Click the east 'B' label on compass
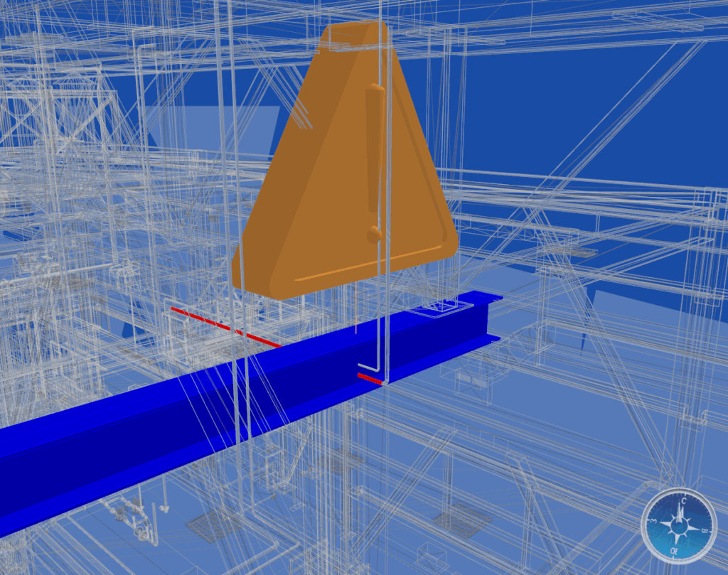728x575 pixels. click(703, 530)
